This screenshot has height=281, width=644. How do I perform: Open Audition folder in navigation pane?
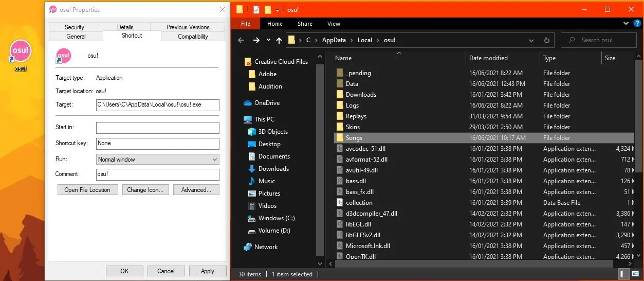(x=265, y=86)
